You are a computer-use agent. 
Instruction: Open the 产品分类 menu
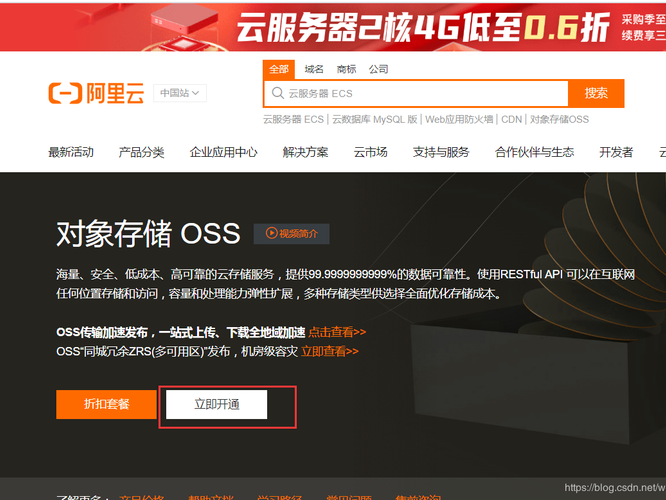click(x=141, y=152)
